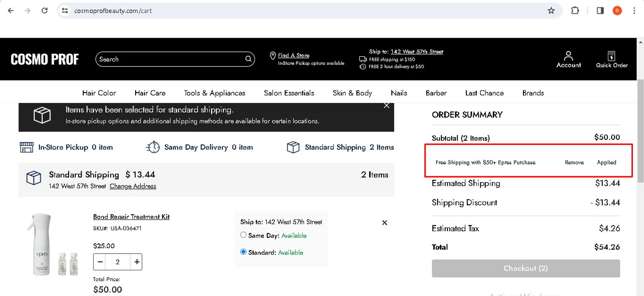The width and height of the screenshot is (644, 296).
Task: Click the Find A Store location pin
Action: [272, 56]
